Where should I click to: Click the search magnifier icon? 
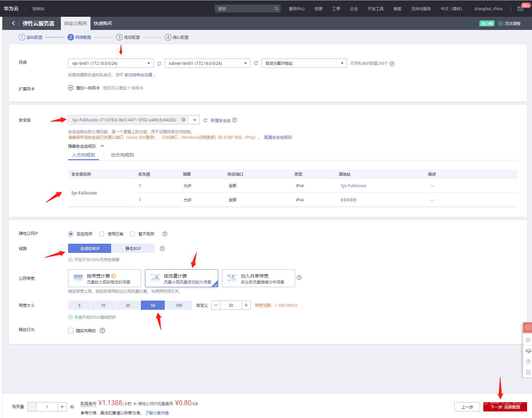coord(276,9)
